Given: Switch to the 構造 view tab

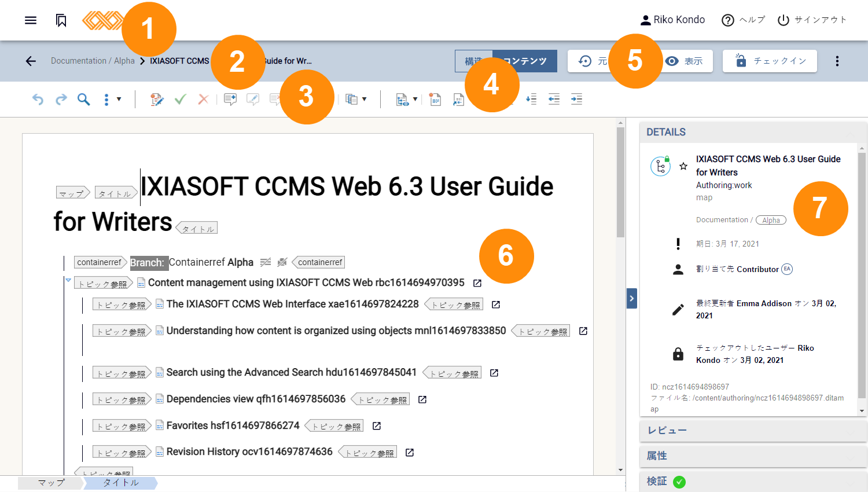Looking at the screenshot, I should 474,61.
